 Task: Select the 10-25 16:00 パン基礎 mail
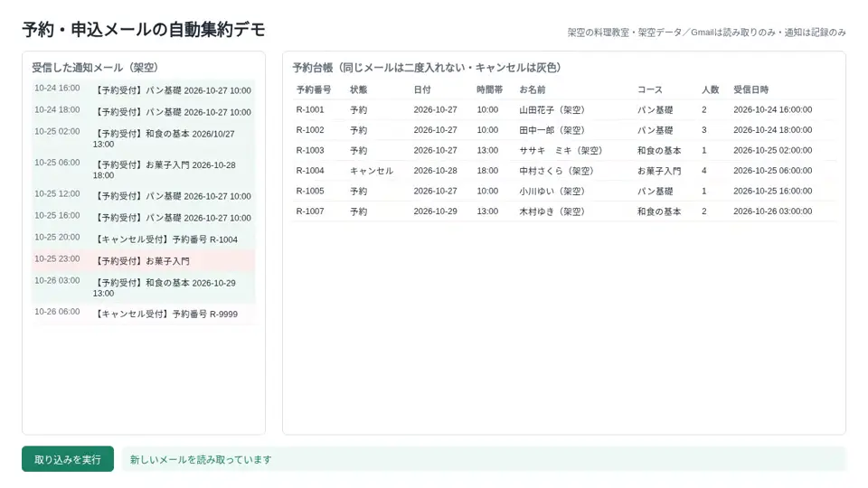coord(144,217)
